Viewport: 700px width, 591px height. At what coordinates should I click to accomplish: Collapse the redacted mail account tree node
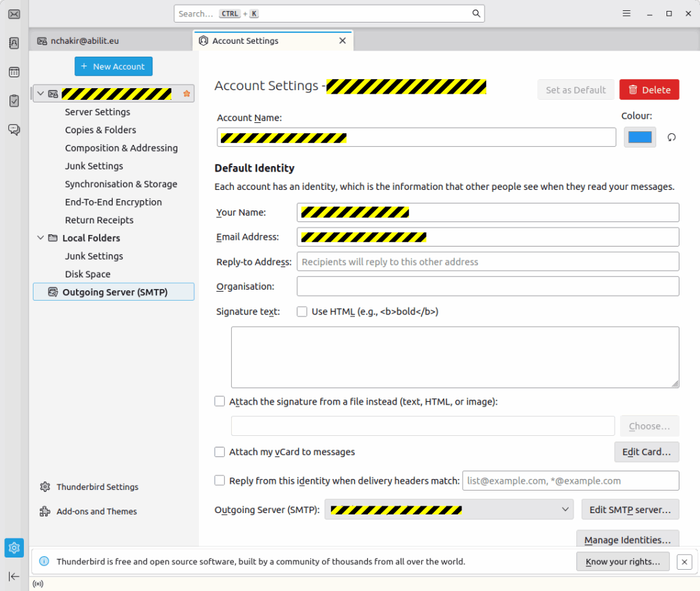40,94
